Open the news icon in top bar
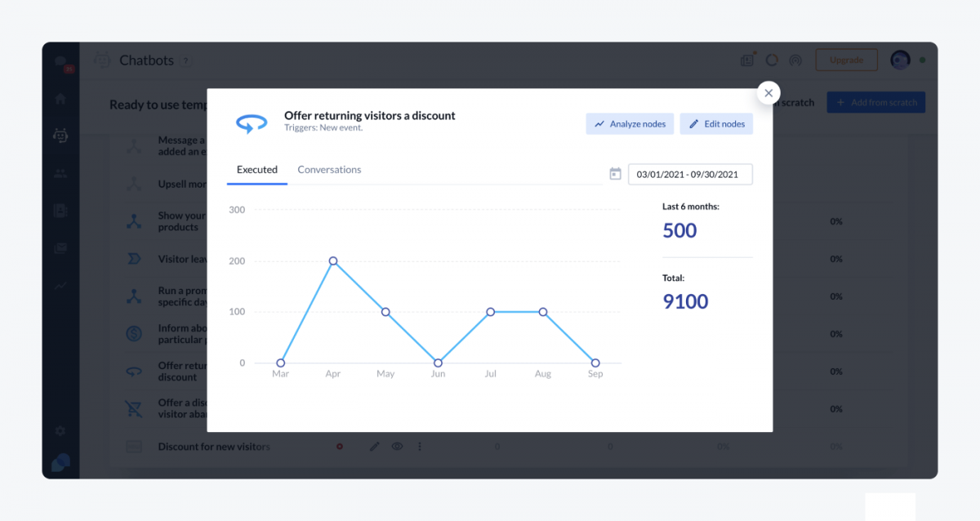This screenshot has width=980, height=521. tap(747, 60)
